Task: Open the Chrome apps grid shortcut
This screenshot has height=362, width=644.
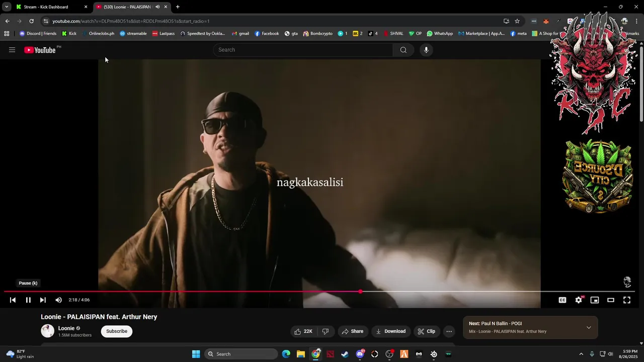Action: 7,34
